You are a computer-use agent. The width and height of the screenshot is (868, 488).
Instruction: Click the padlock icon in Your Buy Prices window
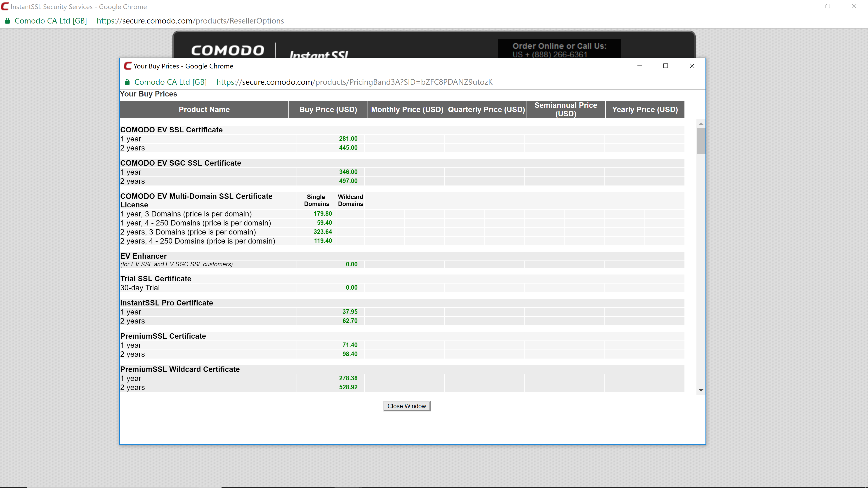[x=127, y=82]
